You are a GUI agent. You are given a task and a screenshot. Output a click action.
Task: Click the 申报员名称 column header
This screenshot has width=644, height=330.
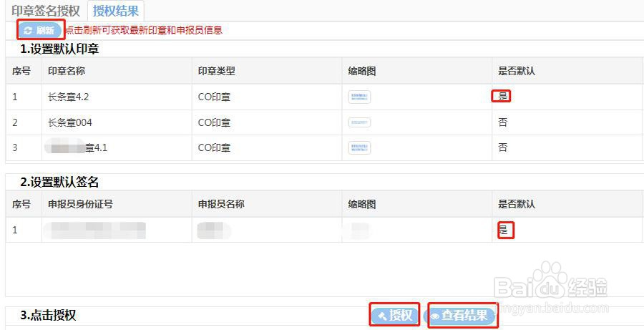point(221,204)
